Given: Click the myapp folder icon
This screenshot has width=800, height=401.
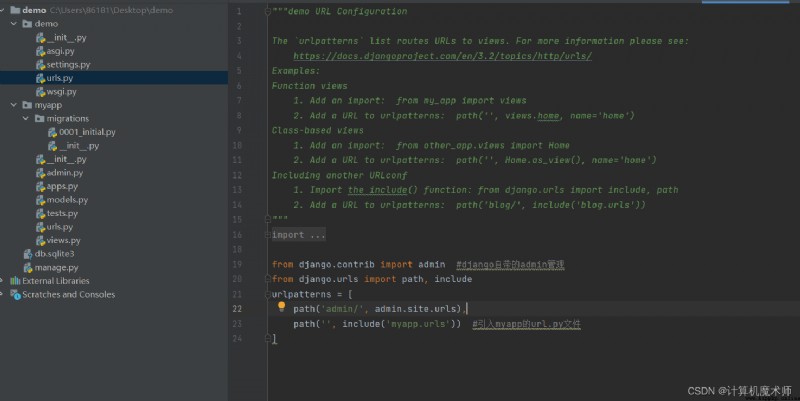Looking at the screenshot, I should [x=28, y=105].
